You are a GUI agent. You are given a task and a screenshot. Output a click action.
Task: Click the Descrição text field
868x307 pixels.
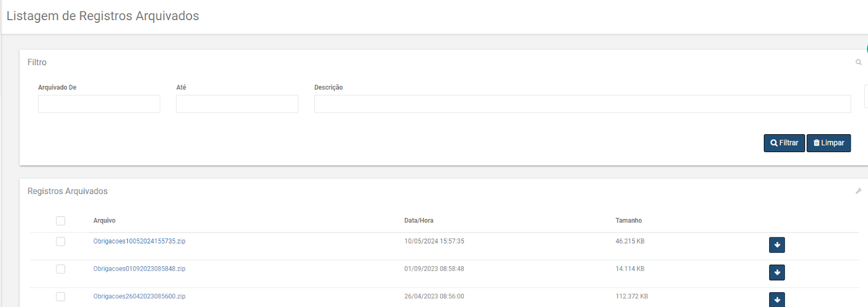coord(582,104)
